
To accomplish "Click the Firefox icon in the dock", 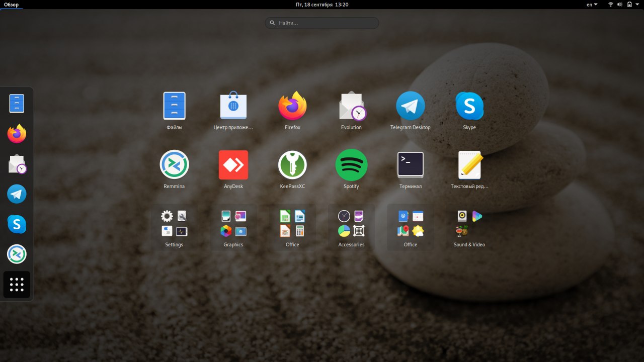I will coord(17,134).
